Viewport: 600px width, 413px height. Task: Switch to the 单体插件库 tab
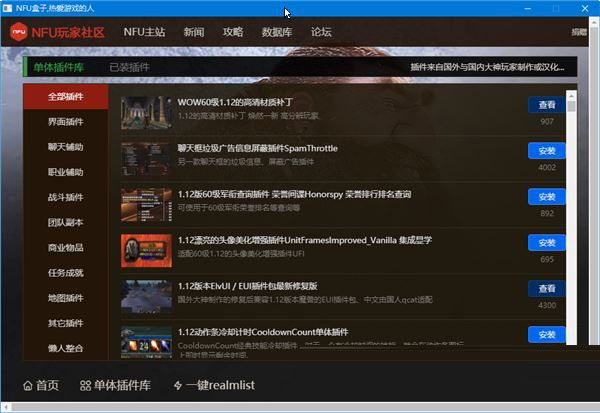pos(59,67)
